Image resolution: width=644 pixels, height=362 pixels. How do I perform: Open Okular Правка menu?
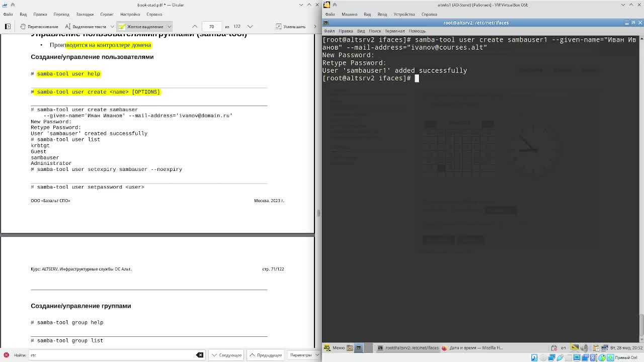tap(40, 14)
